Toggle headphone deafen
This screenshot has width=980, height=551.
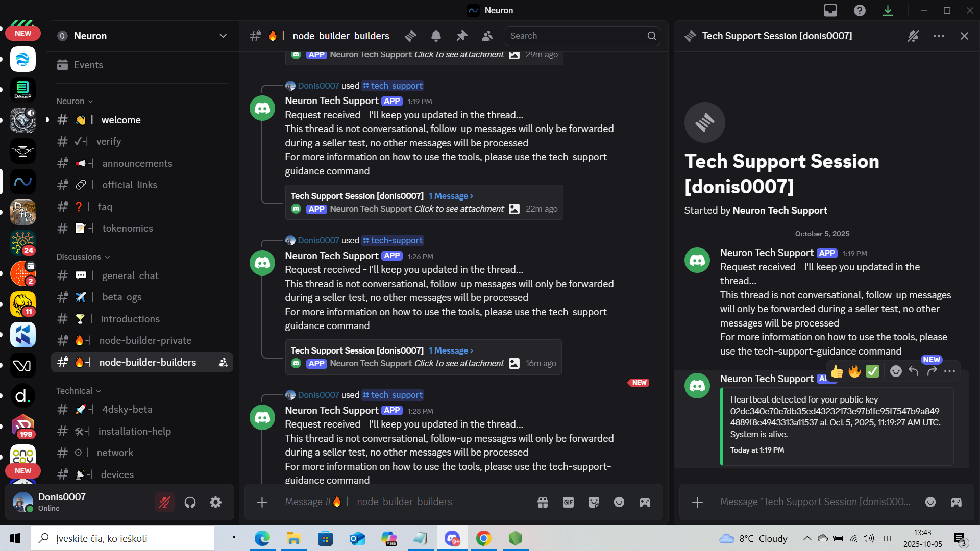[x=190, y=503]
